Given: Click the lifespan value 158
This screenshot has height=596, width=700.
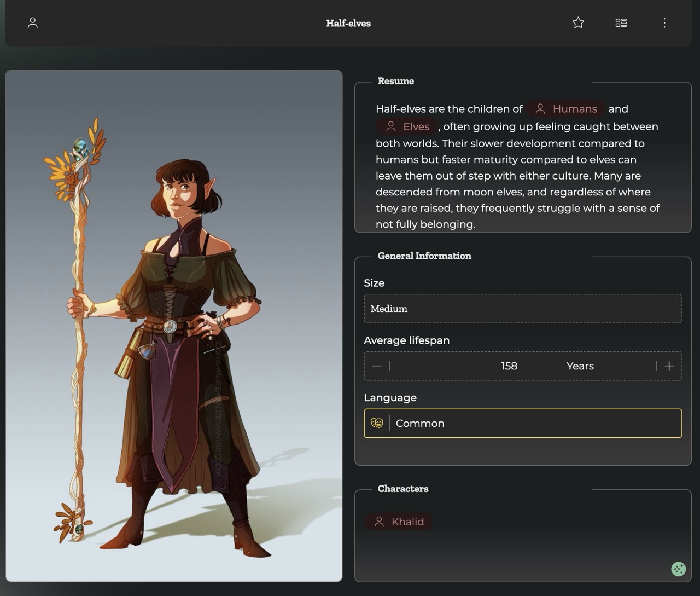Looking at the screenshot, I should click(x=509, y=366).
